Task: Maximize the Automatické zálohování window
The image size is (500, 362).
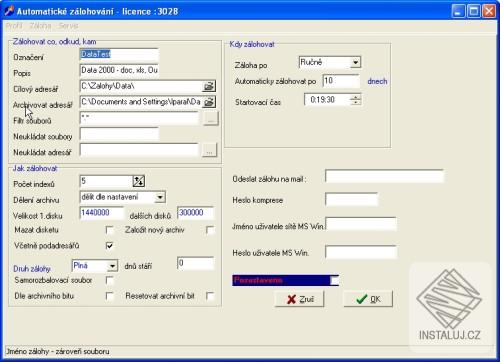Action: (x=474, y=11)
